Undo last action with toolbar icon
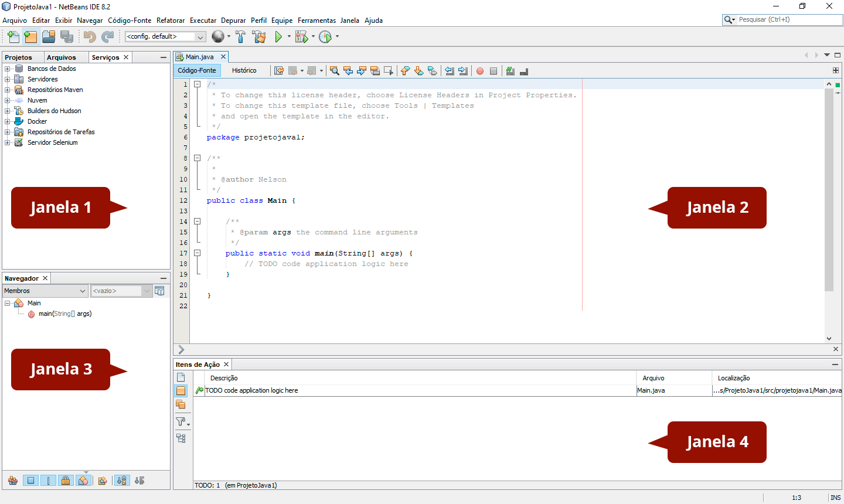This screenshot has height=504, width=844. 90,37
